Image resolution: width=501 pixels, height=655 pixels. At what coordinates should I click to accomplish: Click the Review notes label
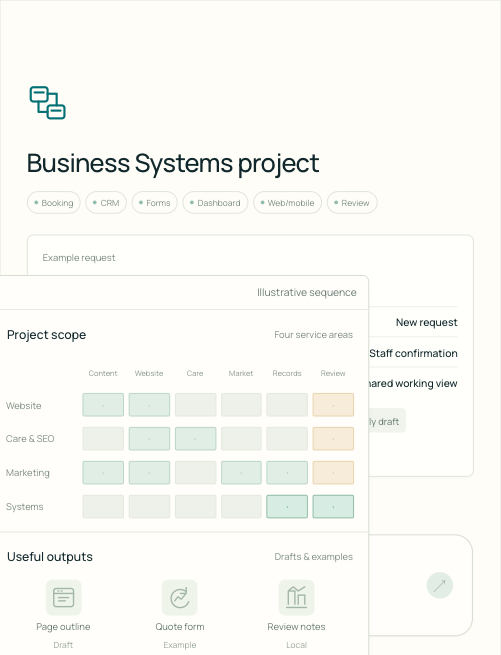(x=296, y=627)
